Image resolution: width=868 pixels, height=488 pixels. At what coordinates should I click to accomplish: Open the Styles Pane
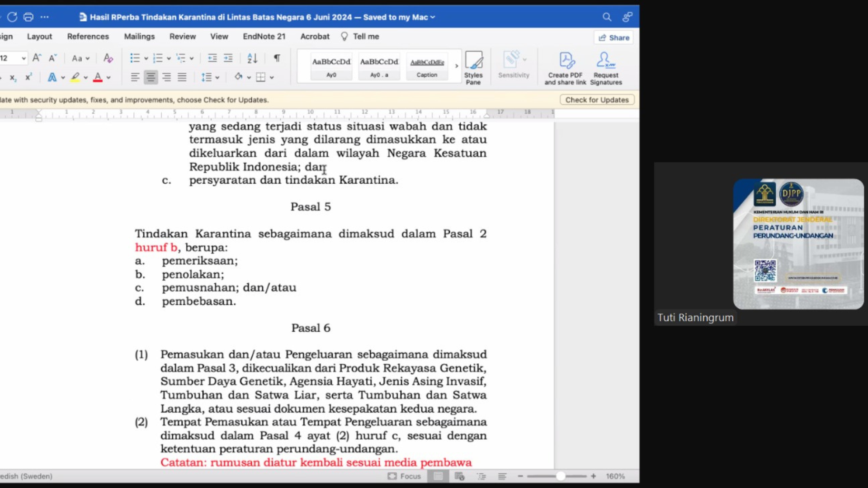[473, 68]
